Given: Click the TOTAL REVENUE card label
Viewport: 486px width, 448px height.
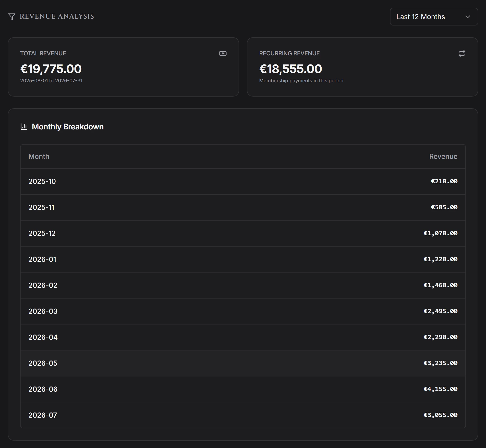Looking at the screenshot, I should 43,53.
